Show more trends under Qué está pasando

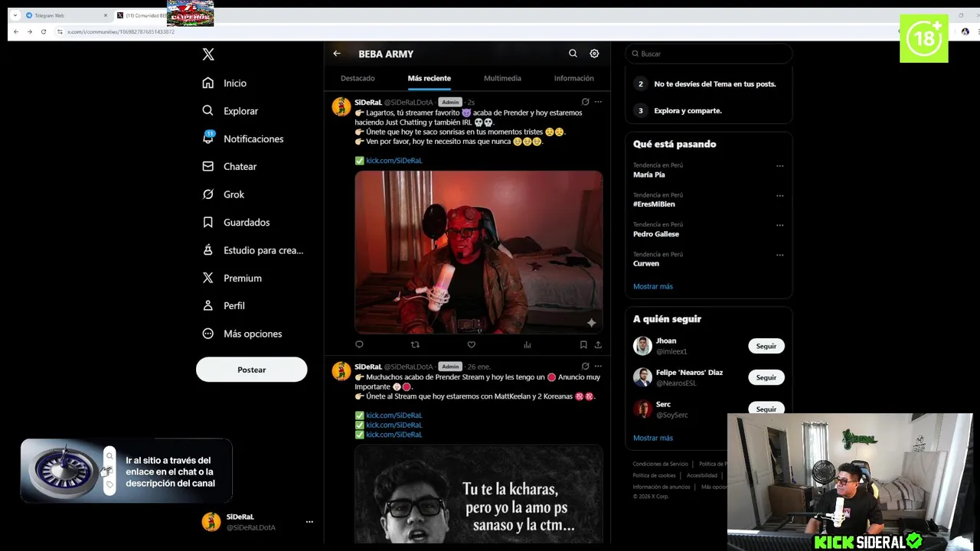click(x=653, y=286)
